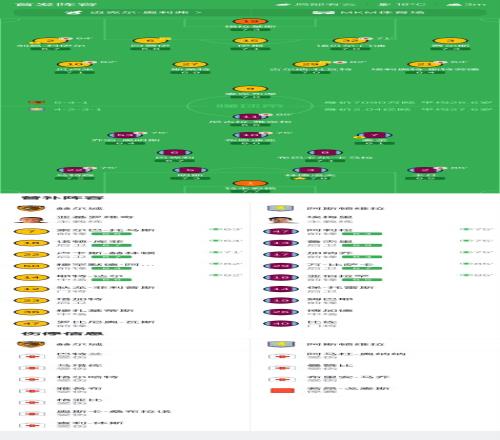This screenshot has height=440, width=500.
Task: Click the MKM体育场 stadium label
Action: pos(382,12)
